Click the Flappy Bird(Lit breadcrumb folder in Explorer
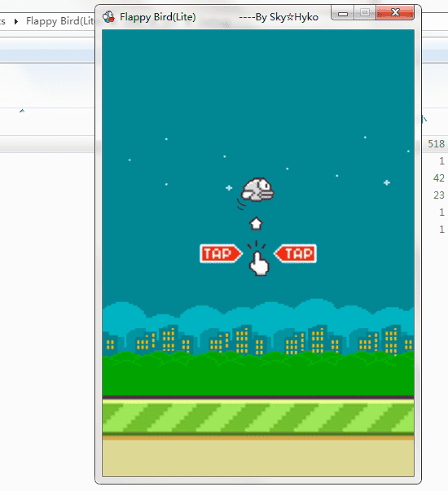Image resolution: width=448 pixels, height=491 pixels. pyautogui.click(x=60, y=21)
